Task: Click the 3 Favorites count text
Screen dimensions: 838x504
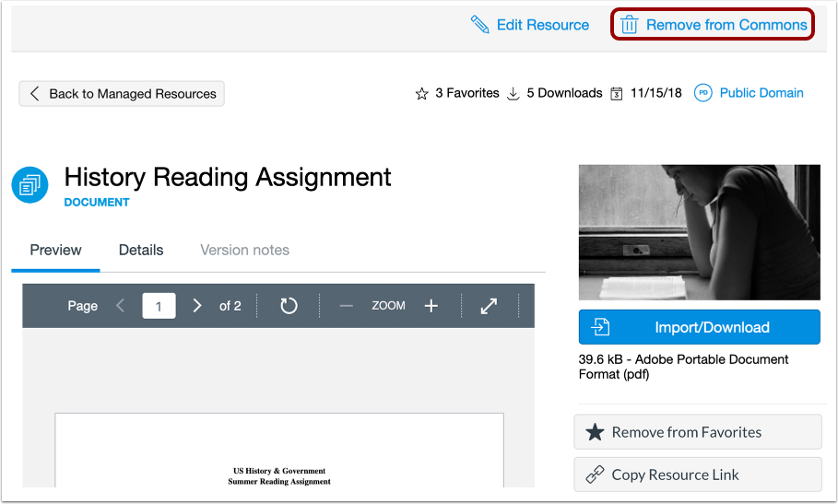Action: pos(467,93)
